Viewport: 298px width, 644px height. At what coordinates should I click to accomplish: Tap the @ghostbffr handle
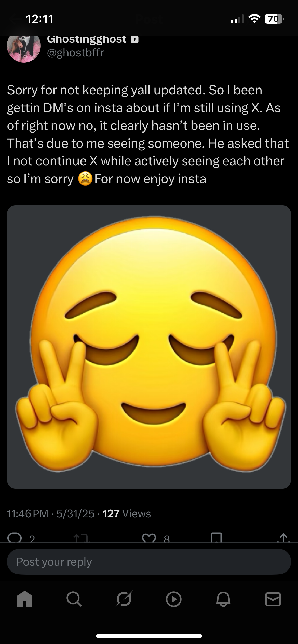pyautogui.click(x=76, y=53)
